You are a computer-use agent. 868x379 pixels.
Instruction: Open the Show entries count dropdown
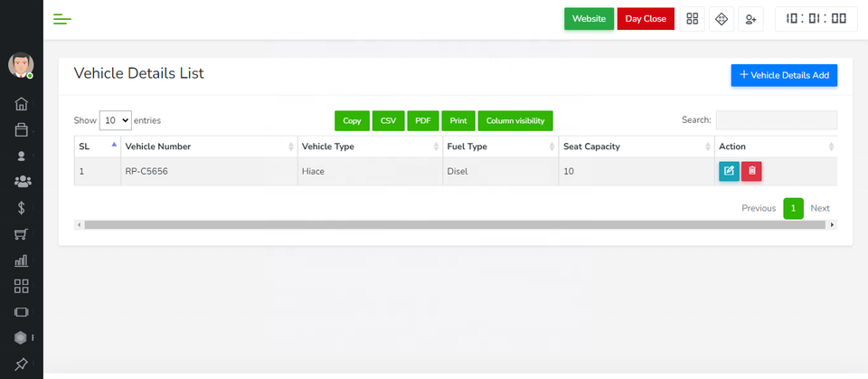(x=115, y=120)
